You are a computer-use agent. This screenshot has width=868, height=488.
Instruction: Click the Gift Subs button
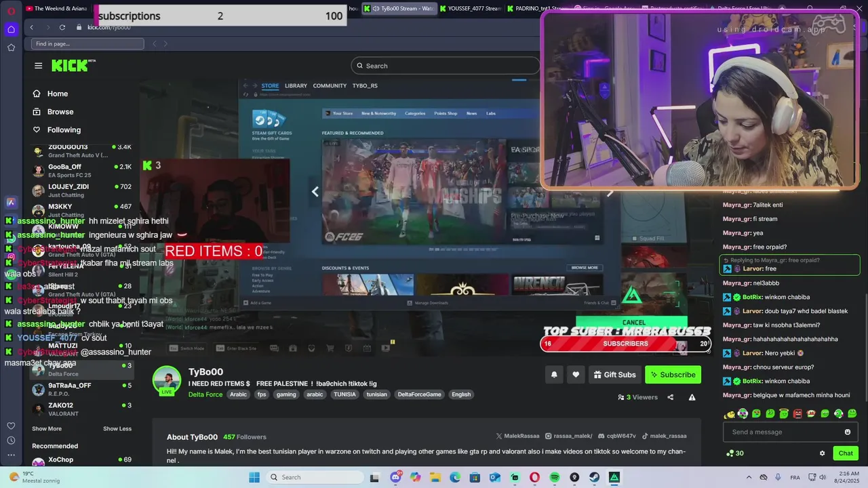click(x=615, y=375)
